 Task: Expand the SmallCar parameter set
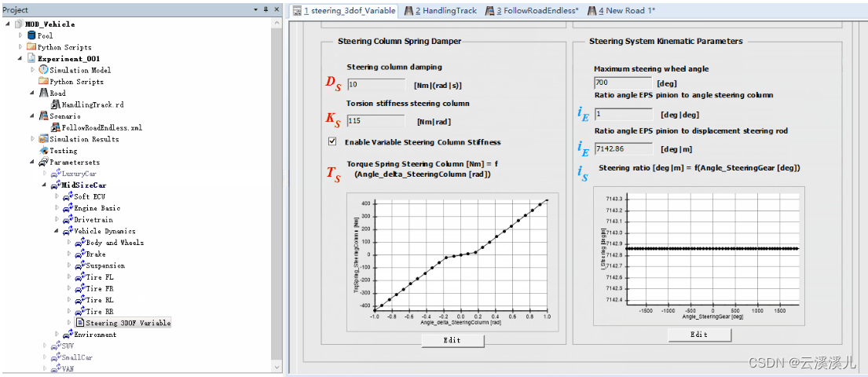tap(45, 357)
